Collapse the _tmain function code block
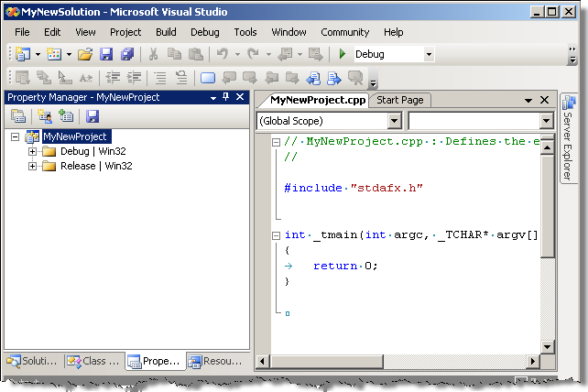 [276, 235]
